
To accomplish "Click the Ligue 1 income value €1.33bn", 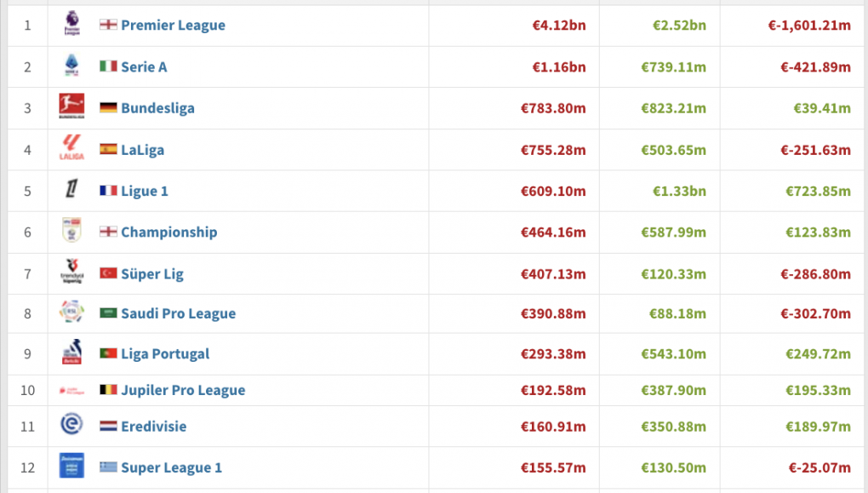I will click(x=679, y=191).
